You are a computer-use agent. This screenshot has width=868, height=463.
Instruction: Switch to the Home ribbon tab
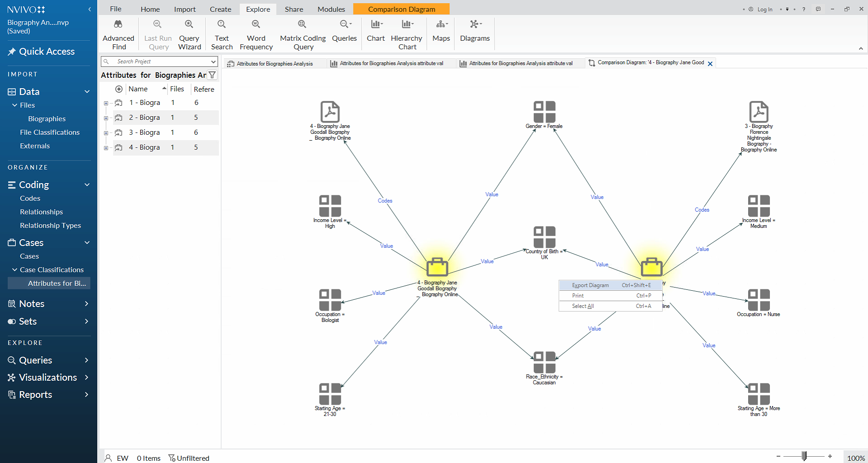click(x=150, y=9)
